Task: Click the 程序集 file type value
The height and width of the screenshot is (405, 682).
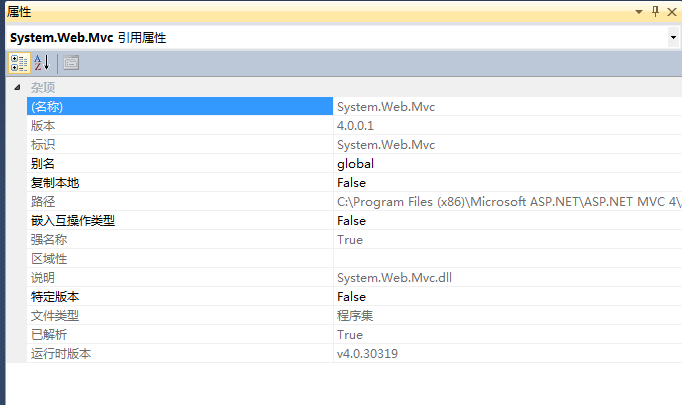Action: point(355,315)
